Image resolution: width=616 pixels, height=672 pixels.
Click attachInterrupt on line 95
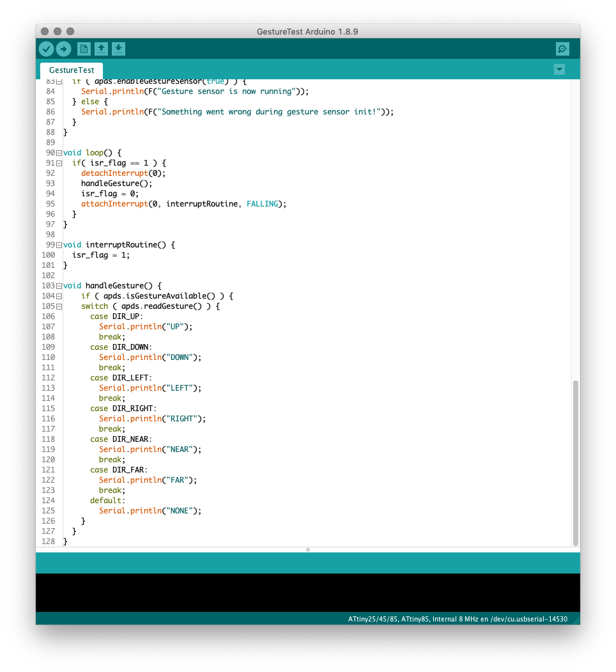pyautogui.click(x=114, y=204)
